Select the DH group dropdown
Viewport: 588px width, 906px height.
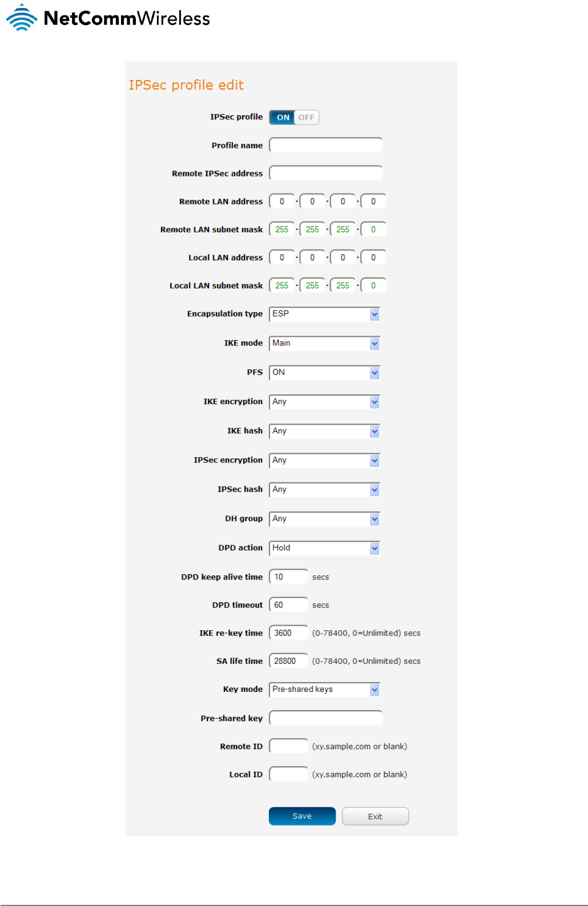(324, 519)
